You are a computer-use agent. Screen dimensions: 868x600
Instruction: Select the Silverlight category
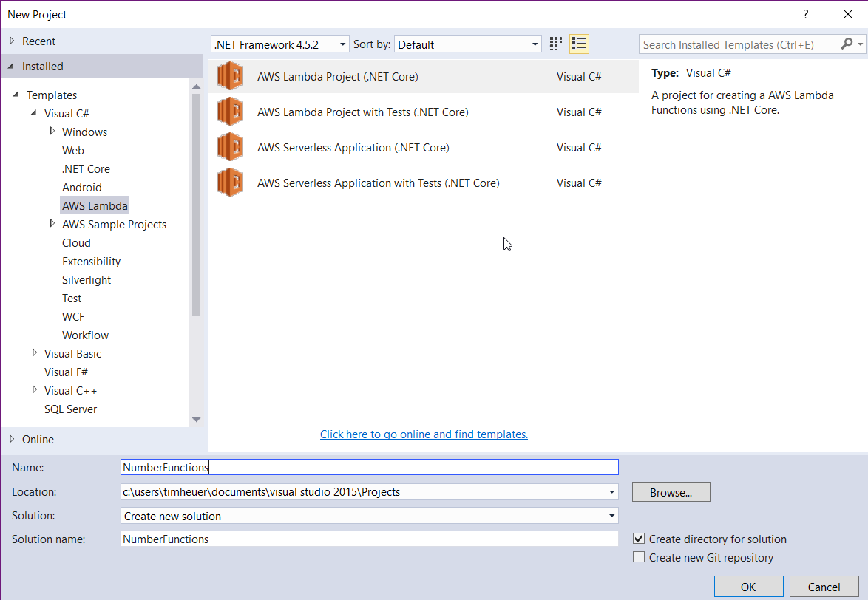(87, 280)
